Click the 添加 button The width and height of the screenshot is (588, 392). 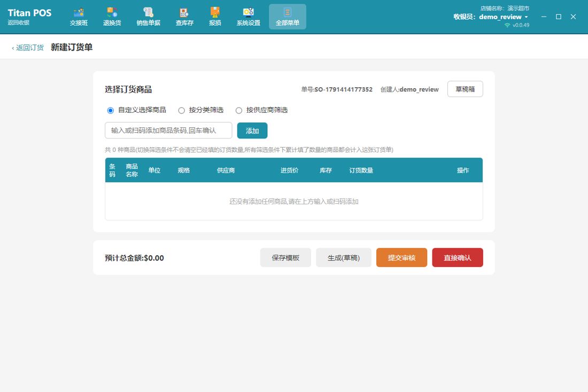(252, 130)
